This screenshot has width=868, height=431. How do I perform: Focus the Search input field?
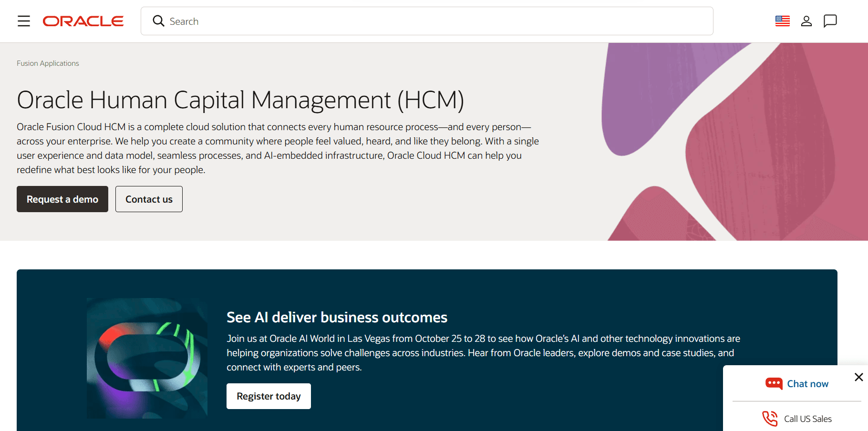coord(427,21)
